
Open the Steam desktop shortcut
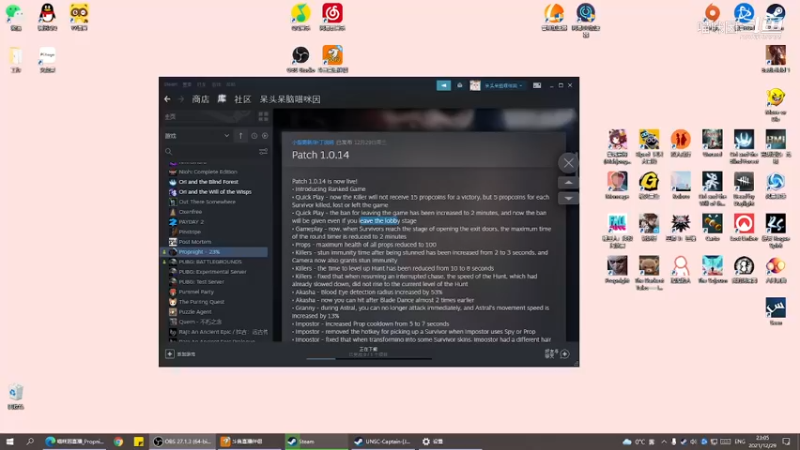pos(776,17)
